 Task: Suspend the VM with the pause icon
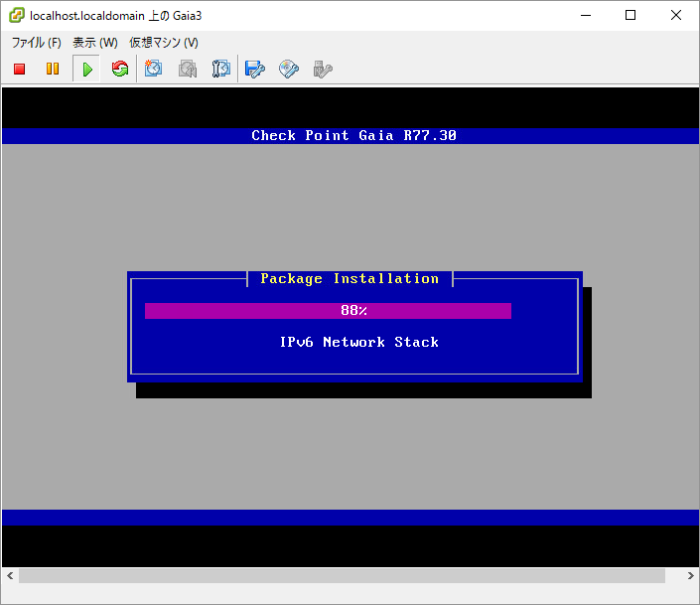pyautogui.click(x=53, y=69)
